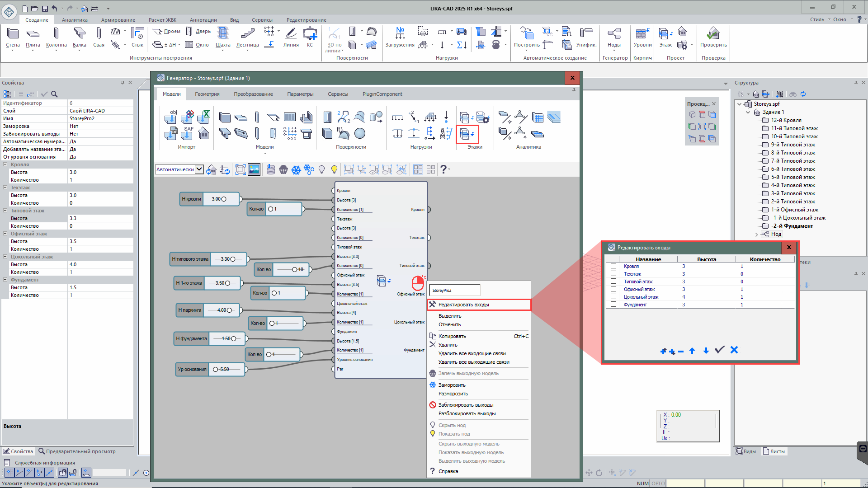Choose Редактировать входы from context menu
Screen dimensions: 868x488
(463, 305)
